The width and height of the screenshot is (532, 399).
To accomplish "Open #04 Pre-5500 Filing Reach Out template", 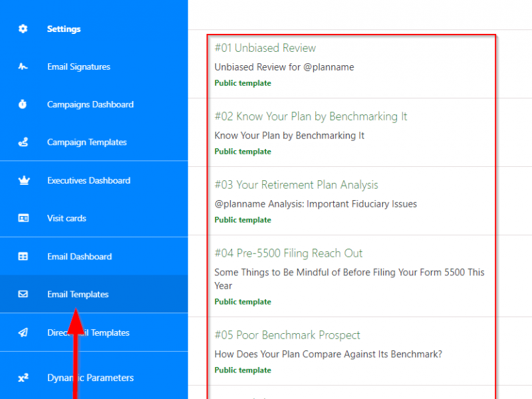I will [289, 253].
